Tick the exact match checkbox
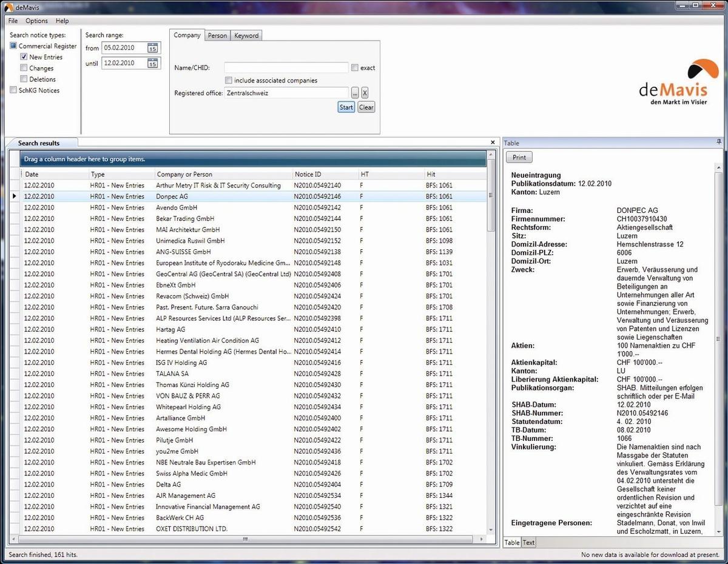Viewport: 728px width, 564px height. pos(355,68)
